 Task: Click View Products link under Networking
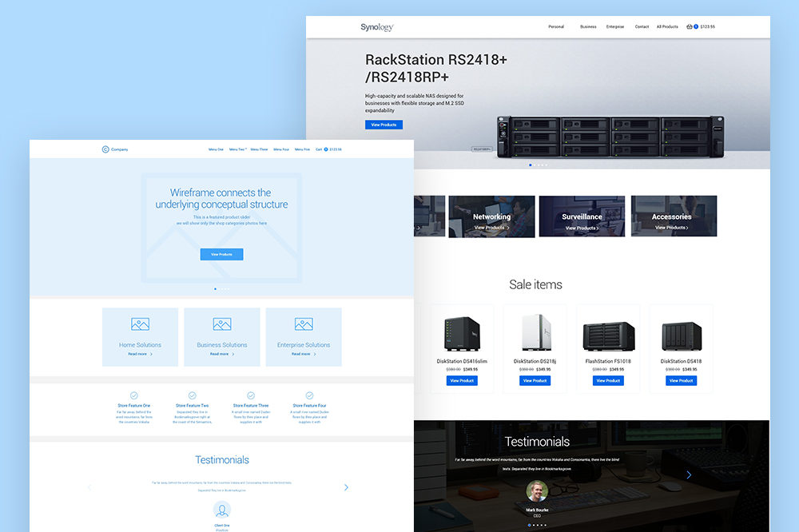[x=491, y=228]
